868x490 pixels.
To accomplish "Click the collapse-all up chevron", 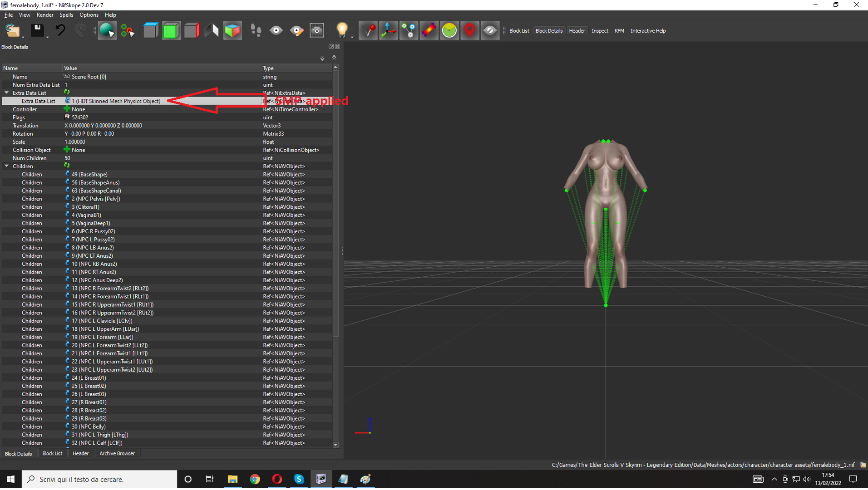I will pos(334,57).
